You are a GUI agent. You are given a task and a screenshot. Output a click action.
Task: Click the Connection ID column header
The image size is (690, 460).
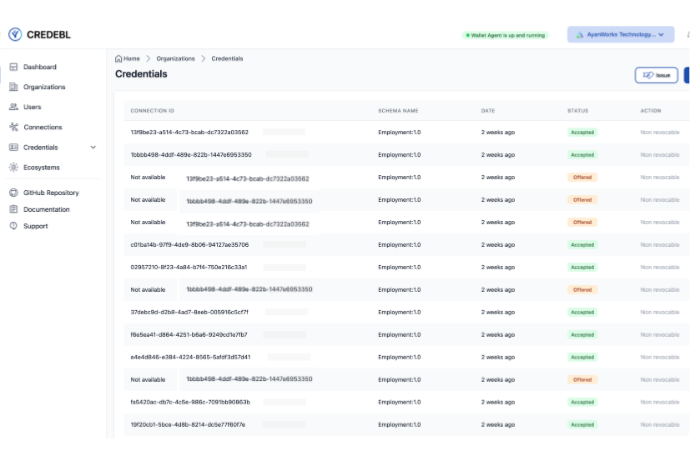point(152,110)
